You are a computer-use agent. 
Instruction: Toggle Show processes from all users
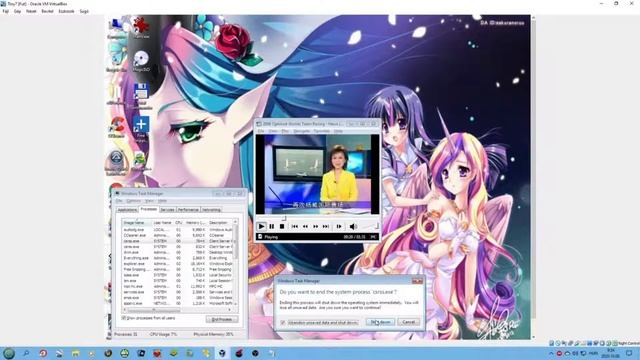(x=149, y=318)
